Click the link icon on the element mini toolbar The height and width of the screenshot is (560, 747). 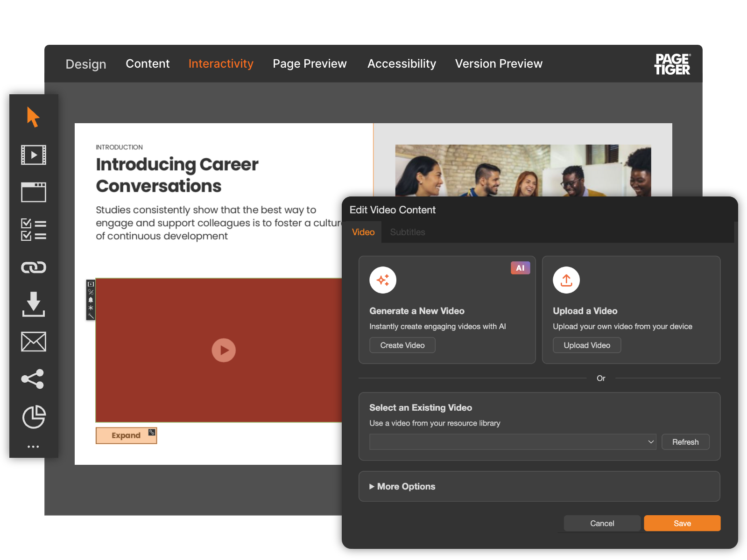(91, 292)
